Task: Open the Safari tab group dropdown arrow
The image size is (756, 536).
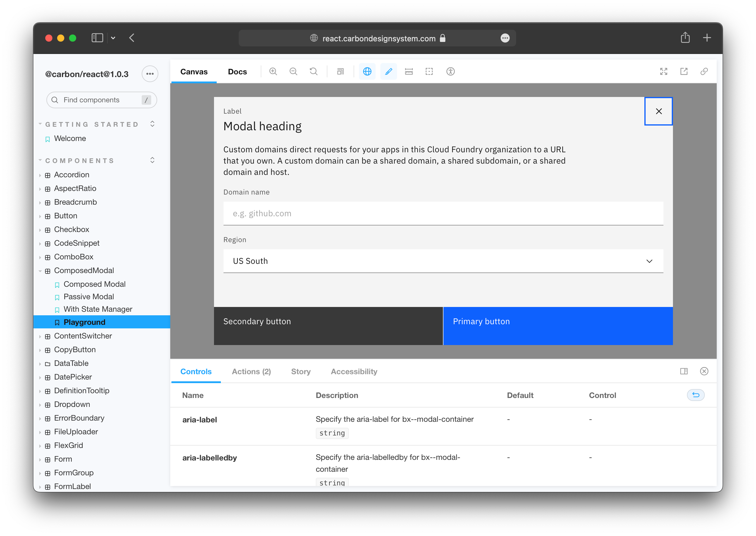Action: (x=113, y=38)
